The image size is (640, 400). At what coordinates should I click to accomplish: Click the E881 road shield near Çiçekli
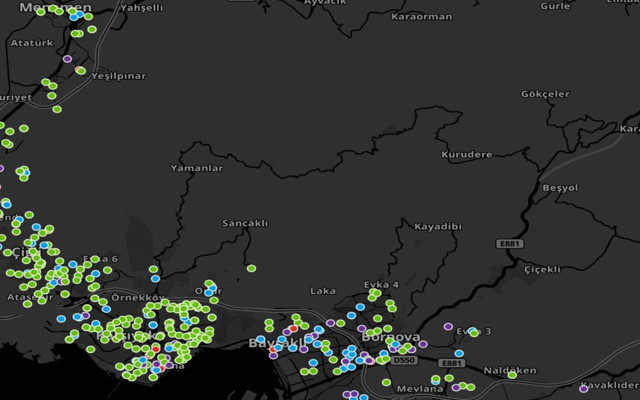pyautogui.click(x=511, y=242)
